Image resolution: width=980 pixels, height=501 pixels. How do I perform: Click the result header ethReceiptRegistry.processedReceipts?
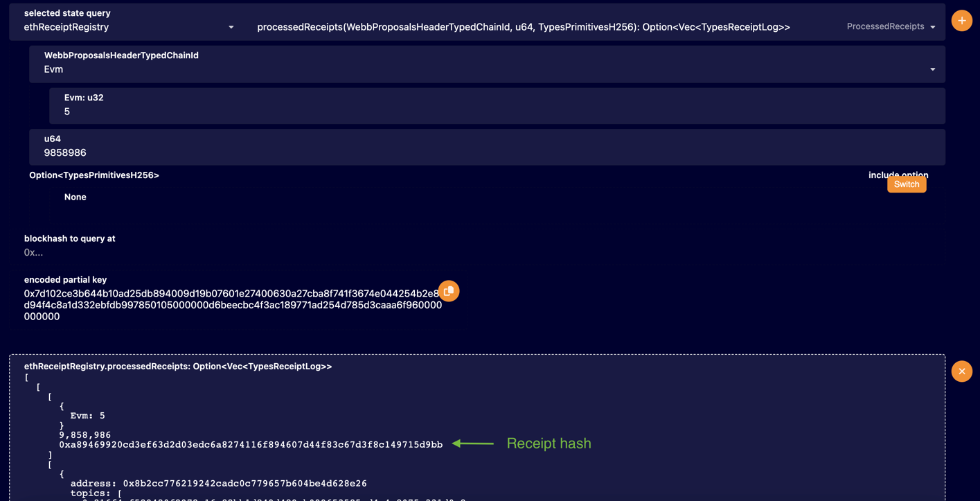178,366
